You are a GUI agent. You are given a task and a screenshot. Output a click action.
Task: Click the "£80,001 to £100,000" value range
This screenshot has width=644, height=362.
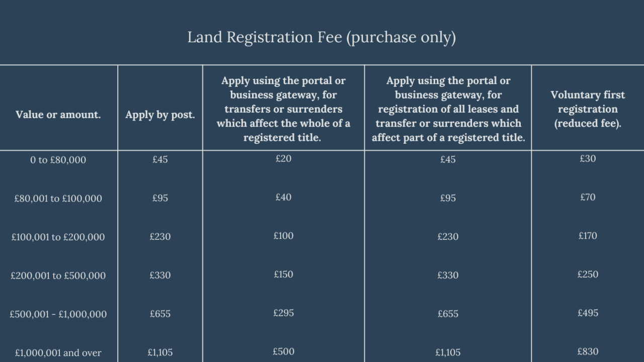click(58, 198)
